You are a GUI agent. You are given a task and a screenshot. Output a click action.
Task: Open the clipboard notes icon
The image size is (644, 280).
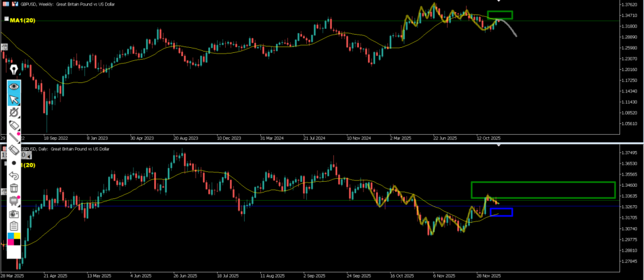pos(13,226)
